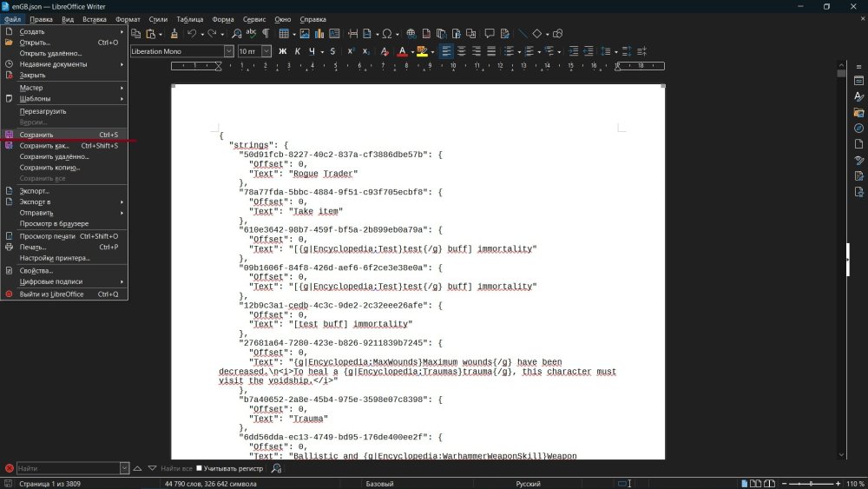Open the sidebar Styles panel icon
The width and height of the screenshot is (868, 489).
click(858, 96)
